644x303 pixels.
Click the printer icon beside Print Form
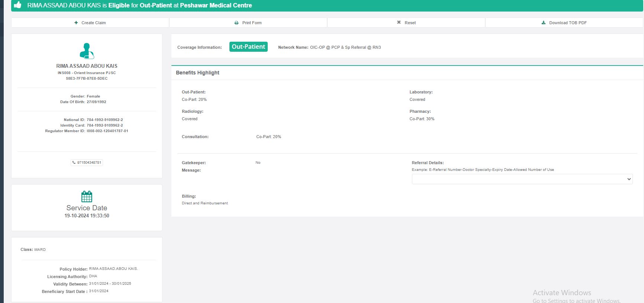pos(236,23)
